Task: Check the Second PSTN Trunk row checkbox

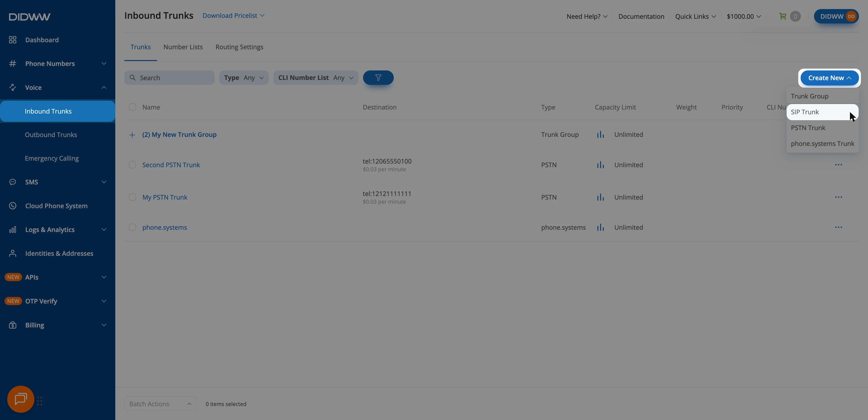Action: point(132,165)
